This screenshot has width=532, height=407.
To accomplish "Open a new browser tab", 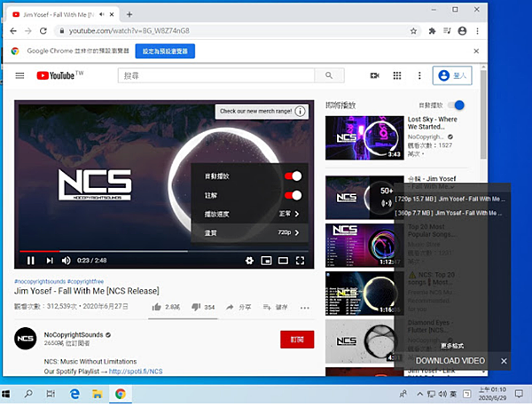I will pos(129,14).
